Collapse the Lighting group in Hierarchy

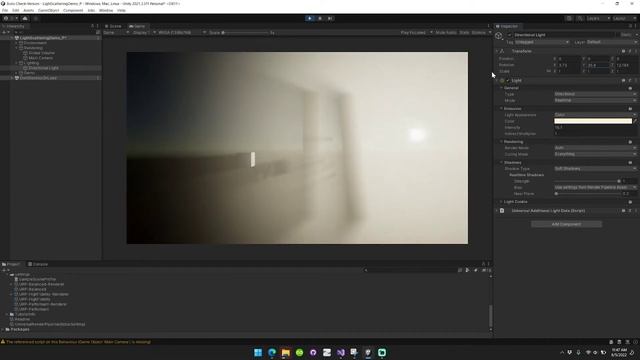pyautogui.click(x=17, y=63)
